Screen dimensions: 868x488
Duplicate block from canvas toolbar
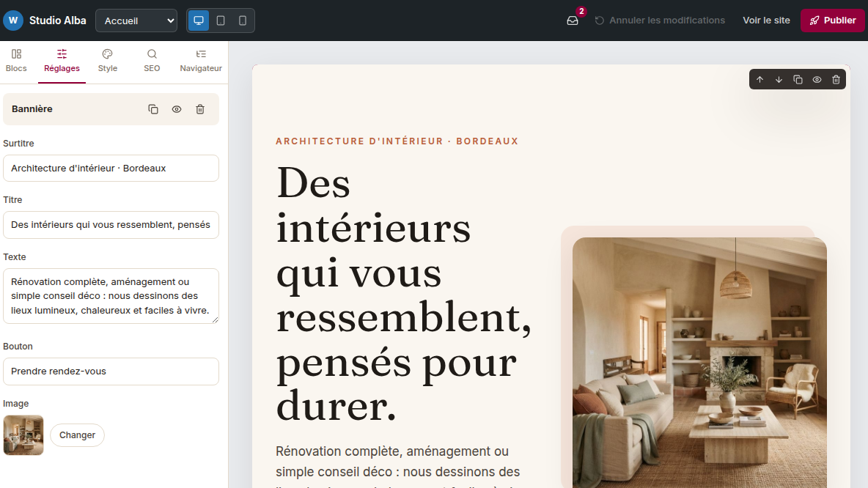click(798, 80)
